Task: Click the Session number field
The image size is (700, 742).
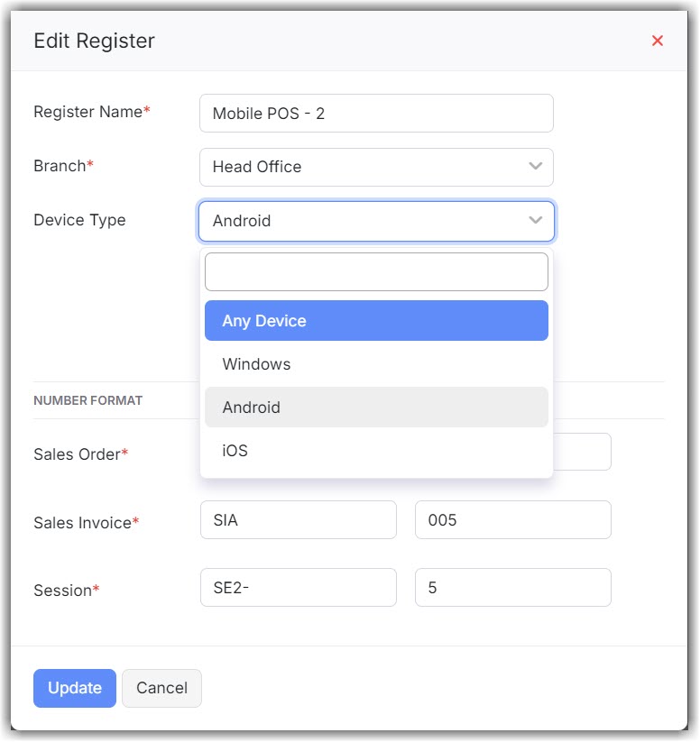Action: pyautogui.click(x=512, y=588)
